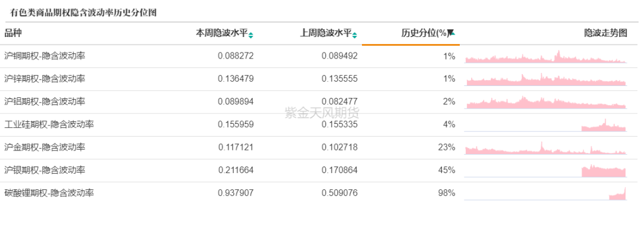
Task: Open 沪锌期权 volatility trend sparkline
Action: click(x=546, y=79)
